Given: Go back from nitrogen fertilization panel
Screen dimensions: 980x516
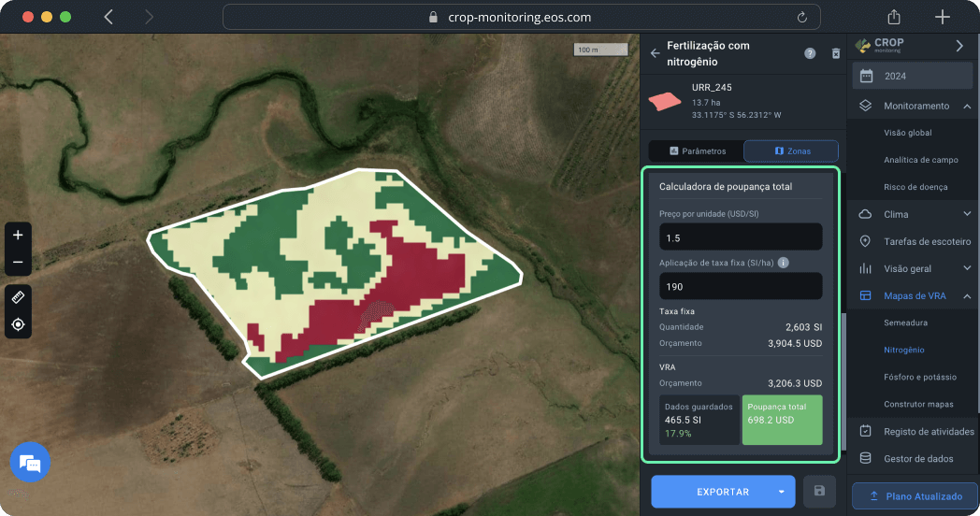Looking at the screenshot, I should tap(655, 53).
